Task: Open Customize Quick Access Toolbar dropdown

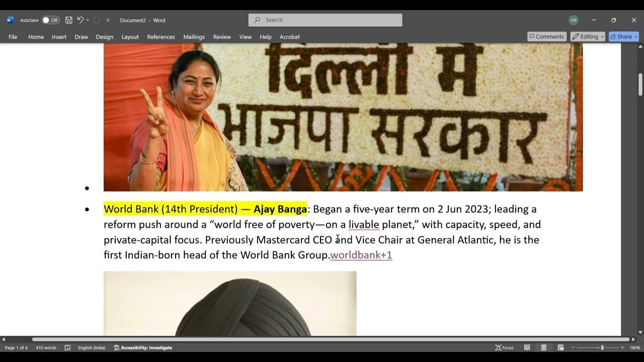Action: click(108, 20)
